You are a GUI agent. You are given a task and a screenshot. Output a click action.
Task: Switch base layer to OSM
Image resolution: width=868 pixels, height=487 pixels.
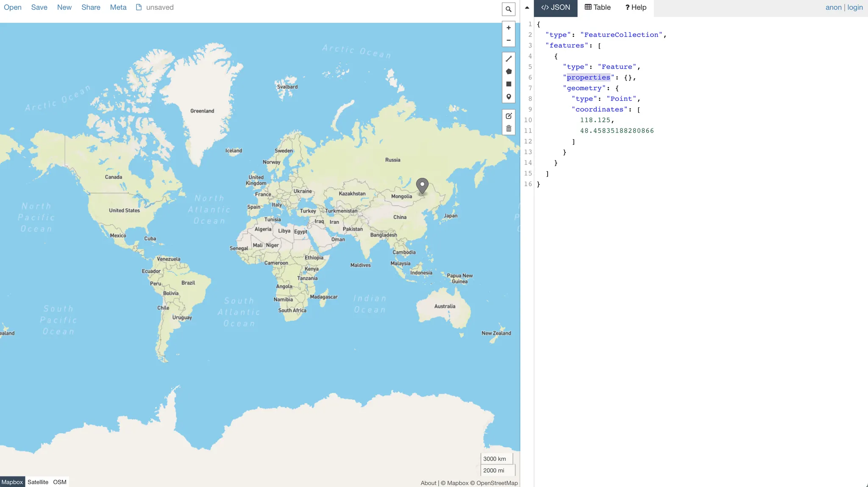[x=60, y=482]
